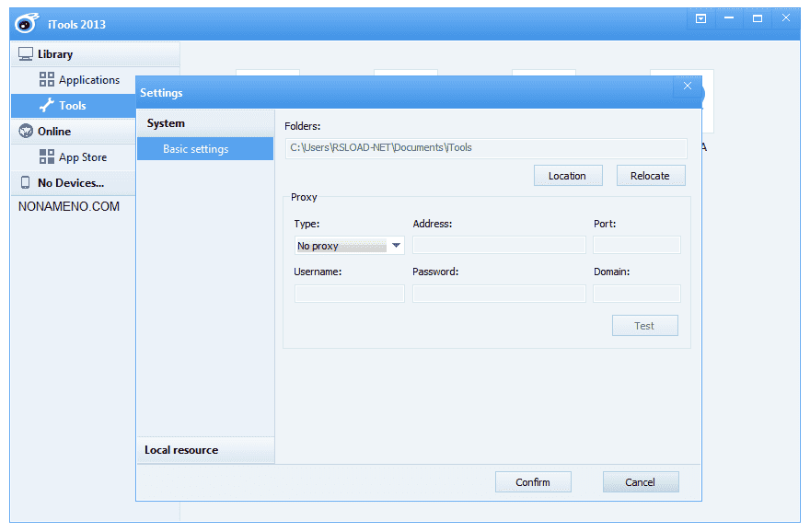Click the App Store grid icon

[47, 157]
